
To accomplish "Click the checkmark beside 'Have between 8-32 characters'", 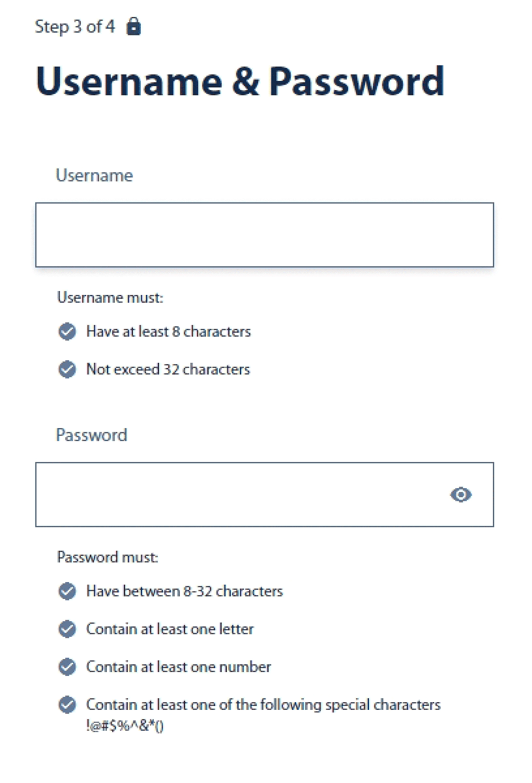I will [x=67, y=591].
